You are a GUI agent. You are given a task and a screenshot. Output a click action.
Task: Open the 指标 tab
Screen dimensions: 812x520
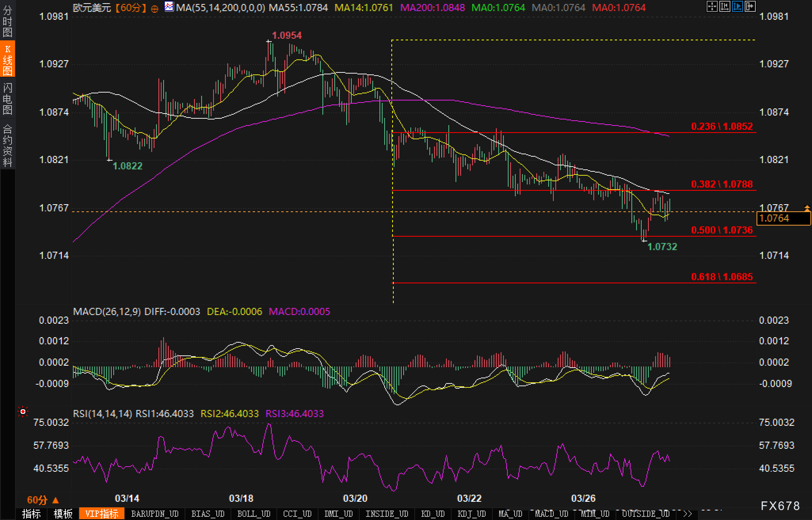pyautogui.click(x=31, y=514)
